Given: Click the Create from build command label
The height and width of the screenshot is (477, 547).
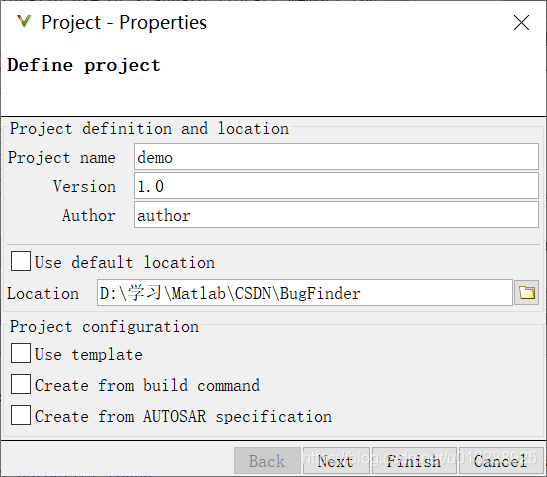Looking at the screenshot, I should 147,385.
